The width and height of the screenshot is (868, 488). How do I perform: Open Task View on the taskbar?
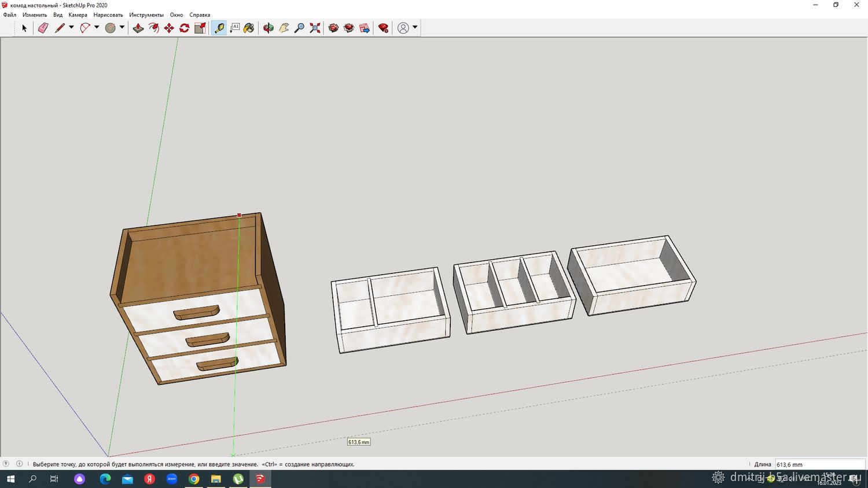pos(54,479)
